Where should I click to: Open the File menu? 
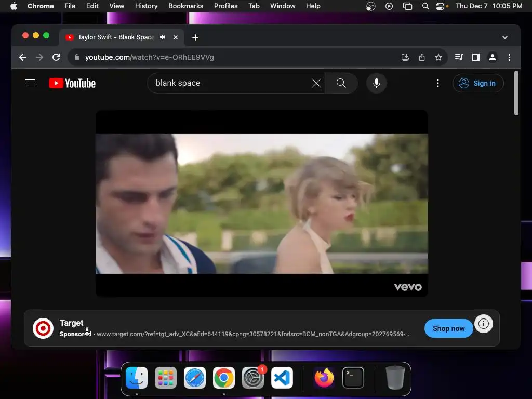[70, 6]
